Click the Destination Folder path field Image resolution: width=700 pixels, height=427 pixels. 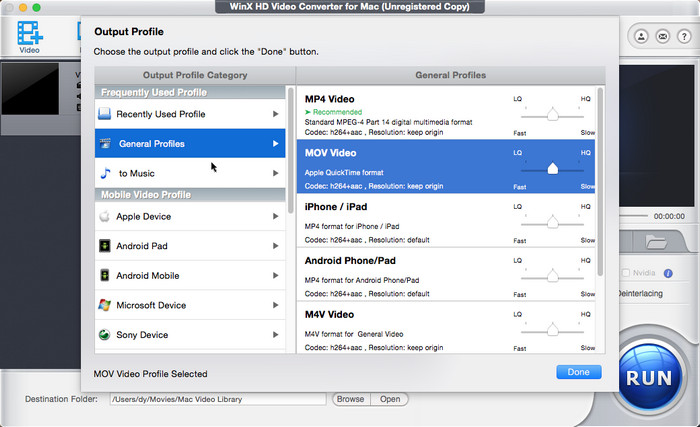click(x=218, y=399)
